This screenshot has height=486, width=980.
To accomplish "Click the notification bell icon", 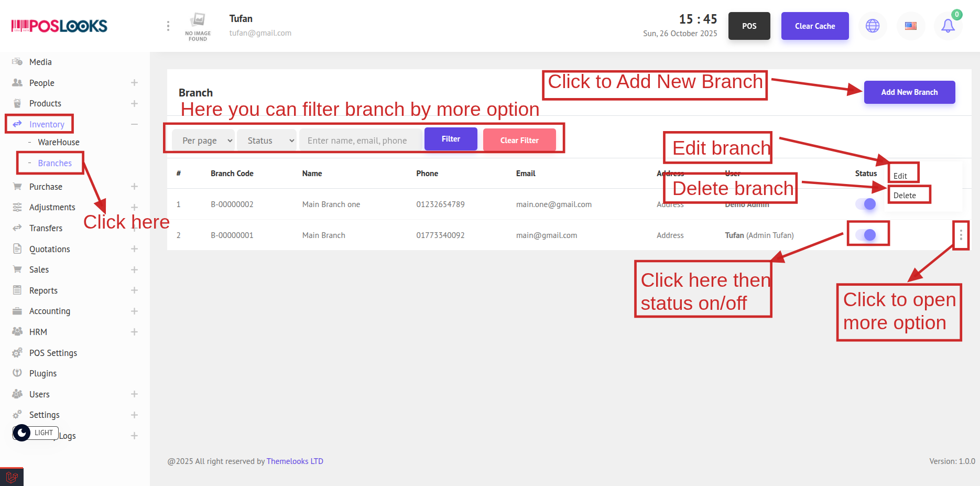I will [948, 26].
